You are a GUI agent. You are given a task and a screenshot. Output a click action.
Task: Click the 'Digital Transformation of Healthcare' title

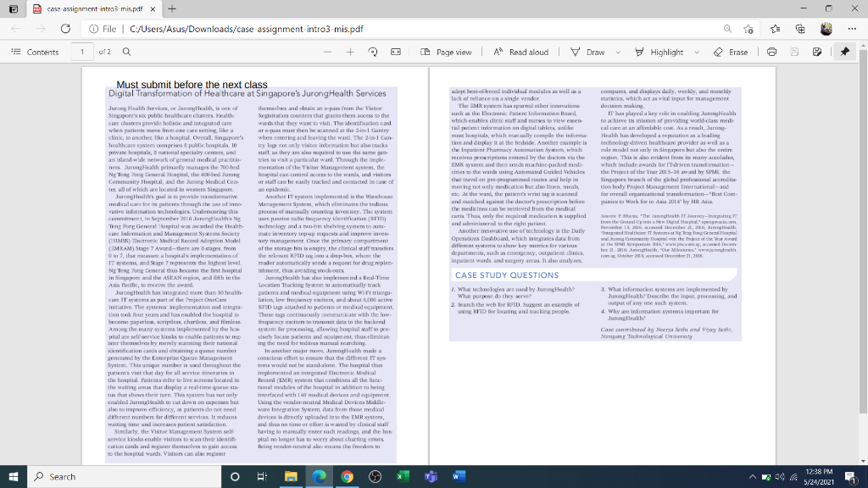247,93
